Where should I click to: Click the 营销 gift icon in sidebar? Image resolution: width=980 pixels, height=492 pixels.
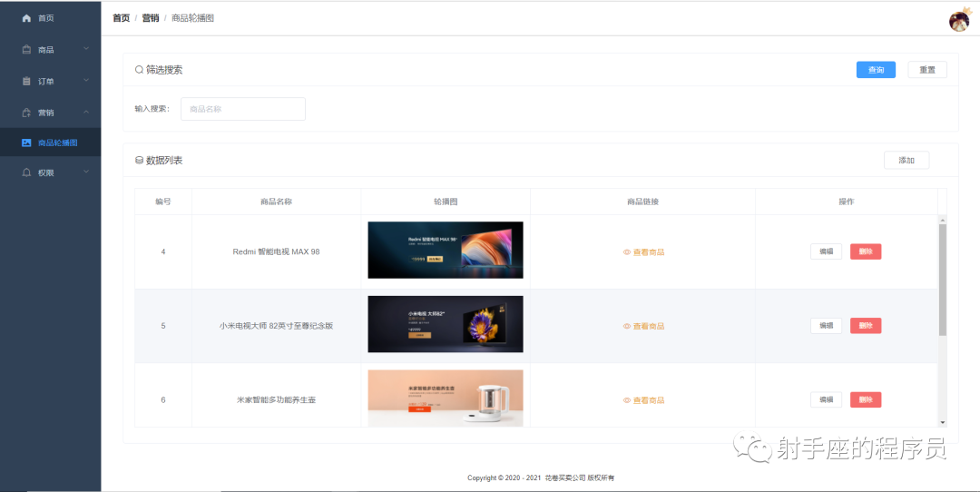coord(26,113)
